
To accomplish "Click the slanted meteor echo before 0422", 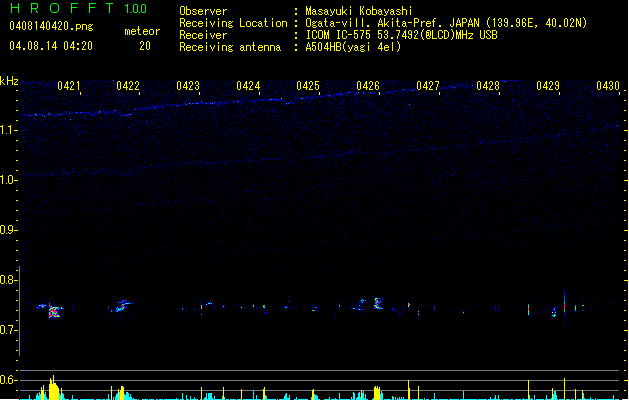I will [x=122, y=306].
